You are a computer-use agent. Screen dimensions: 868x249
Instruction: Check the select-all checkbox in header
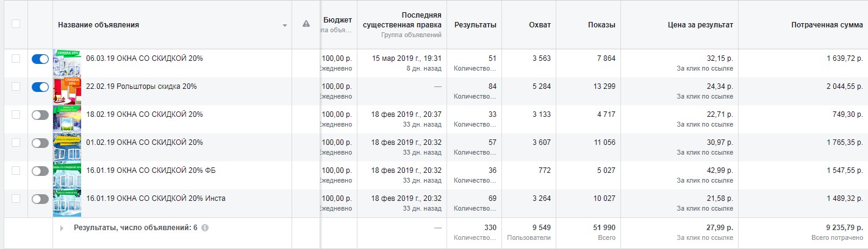coord(16,24)
